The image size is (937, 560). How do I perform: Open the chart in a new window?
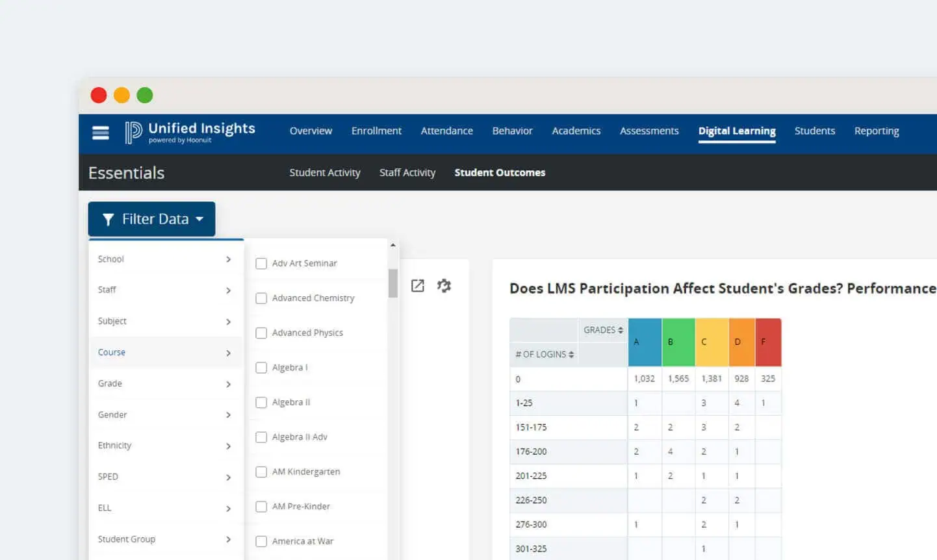click(417, 285)
